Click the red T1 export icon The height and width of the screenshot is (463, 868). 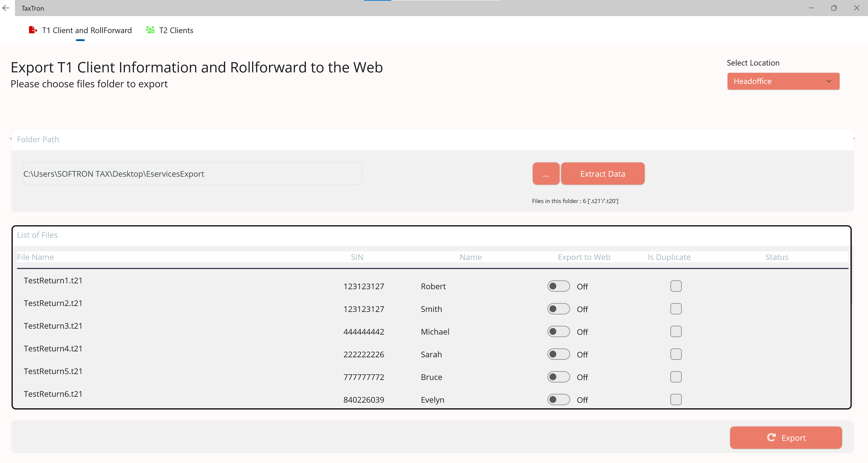point(33,30)
